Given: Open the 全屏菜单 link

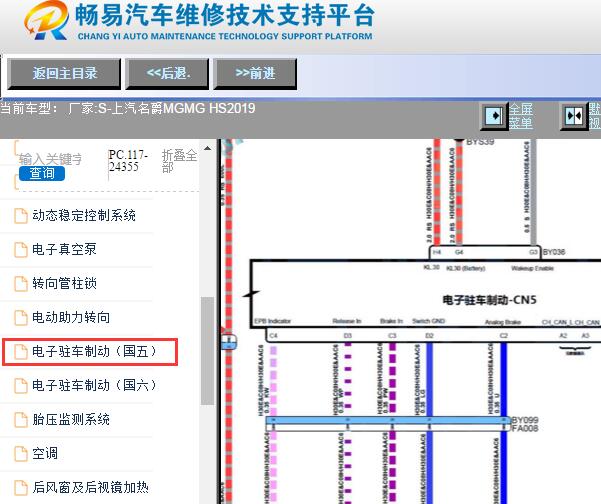Looking at the screenshot, I should coord(521,115).
